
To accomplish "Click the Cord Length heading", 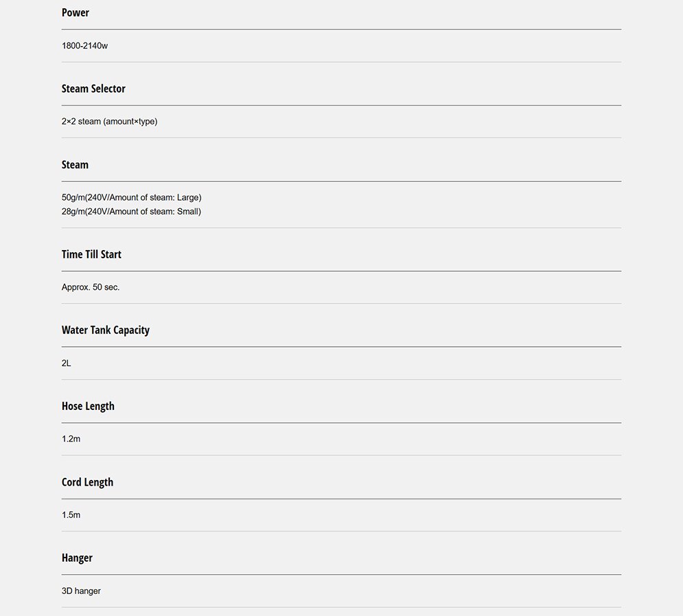I will tap(88, 482).
